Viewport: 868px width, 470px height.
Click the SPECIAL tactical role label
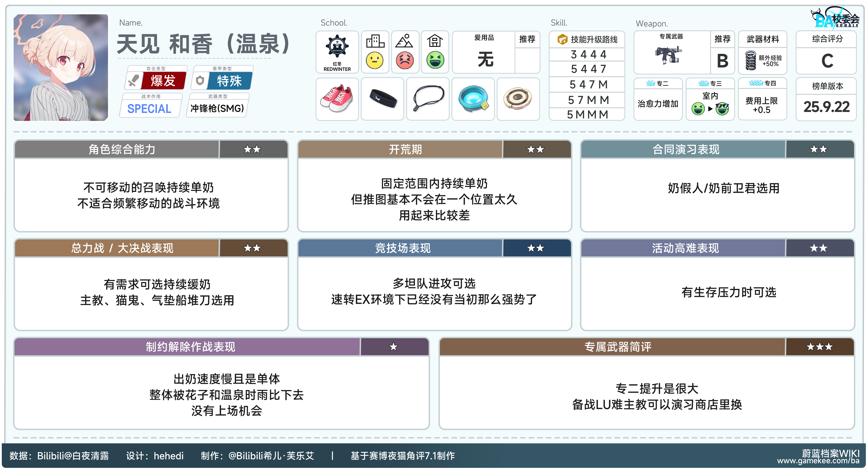coord(149,109)
